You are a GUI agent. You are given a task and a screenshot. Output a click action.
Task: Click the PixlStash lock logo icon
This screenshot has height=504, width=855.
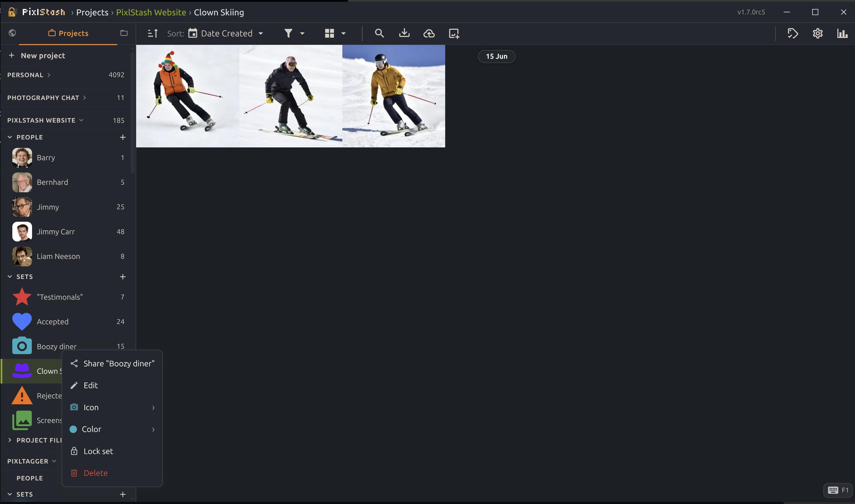click(x=12, y=12)
